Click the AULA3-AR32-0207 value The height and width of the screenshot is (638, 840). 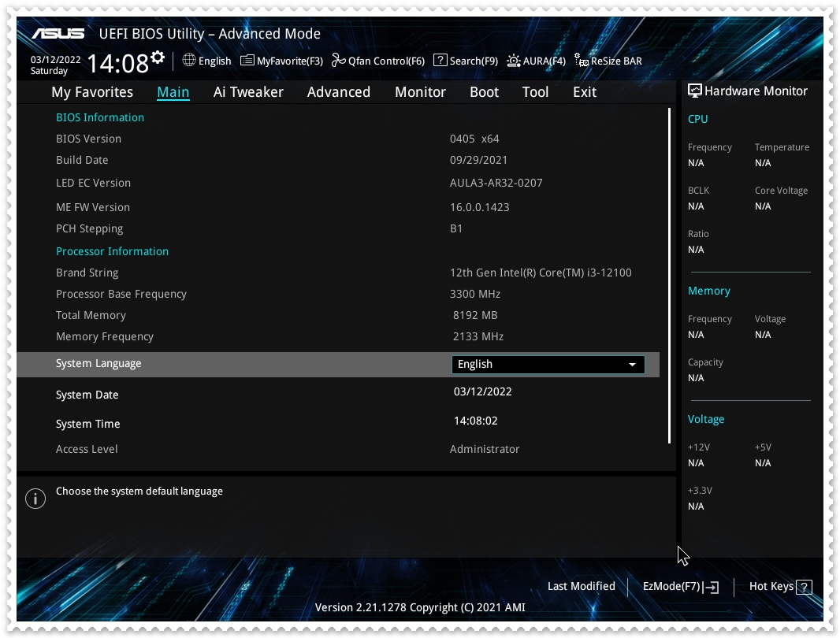pyautogui.click(x=496, y=184)
